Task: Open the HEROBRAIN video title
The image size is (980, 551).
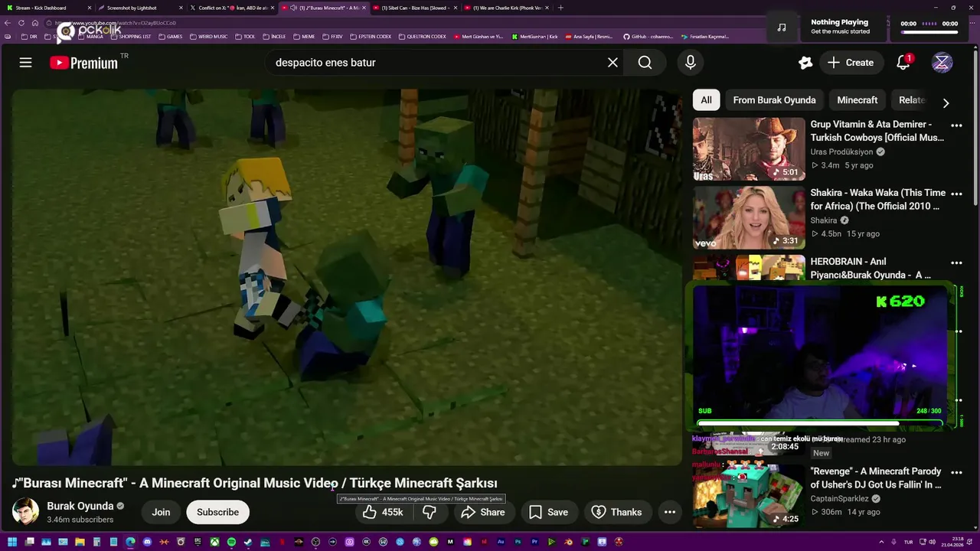Action: (871, 269)
